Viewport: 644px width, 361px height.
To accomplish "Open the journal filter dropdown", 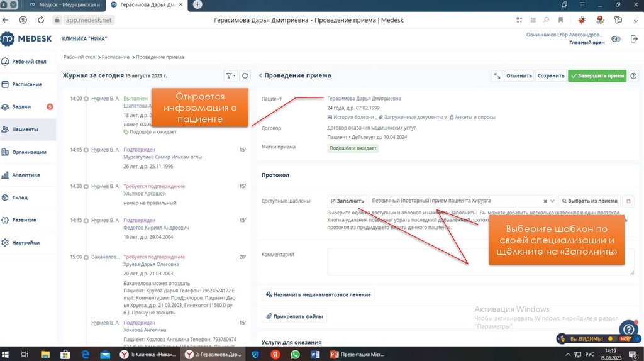I will (x=231, y=75).
